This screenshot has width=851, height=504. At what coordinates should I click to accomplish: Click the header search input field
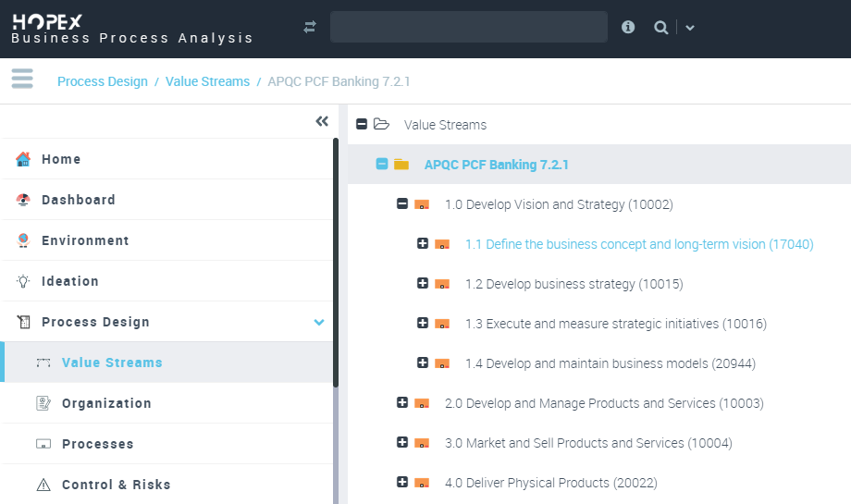point(468,27)
